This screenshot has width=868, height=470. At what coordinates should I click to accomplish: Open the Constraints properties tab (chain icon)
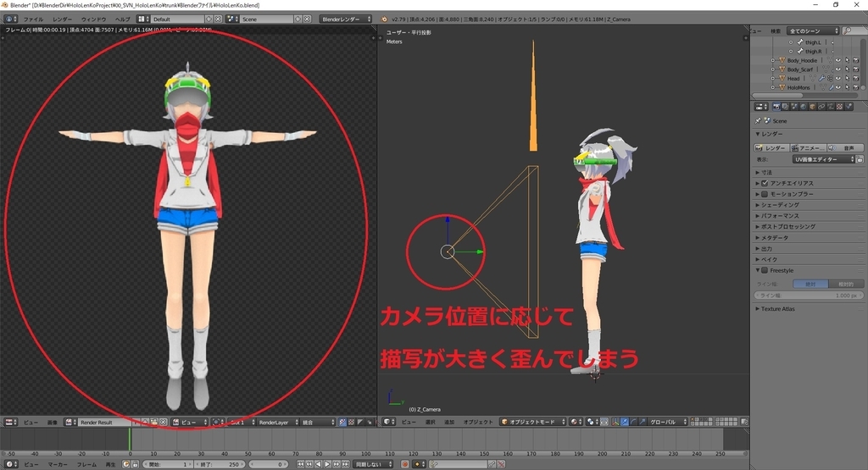pos(821,107)
